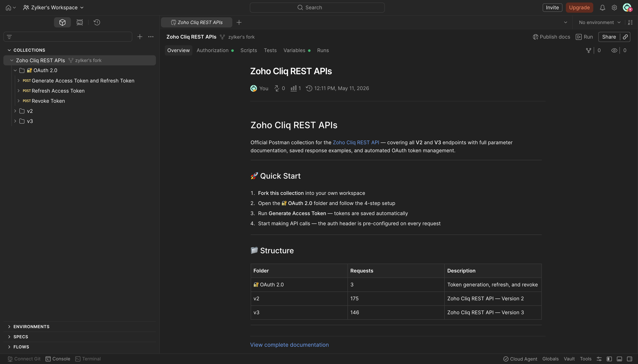Open user avatar profile menu
Viewport: 638px width, 364px height.
(627, 8)
